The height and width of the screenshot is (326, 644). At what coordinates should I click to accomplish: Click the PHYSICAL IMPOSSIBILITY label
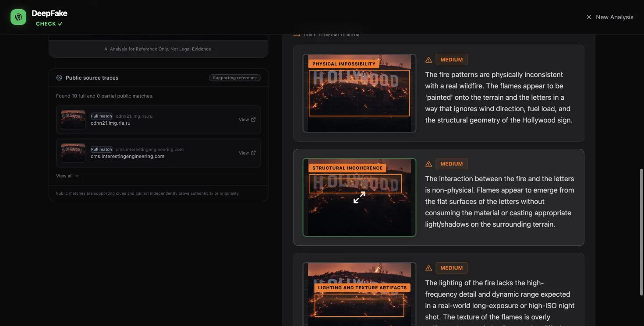(344, 64)
